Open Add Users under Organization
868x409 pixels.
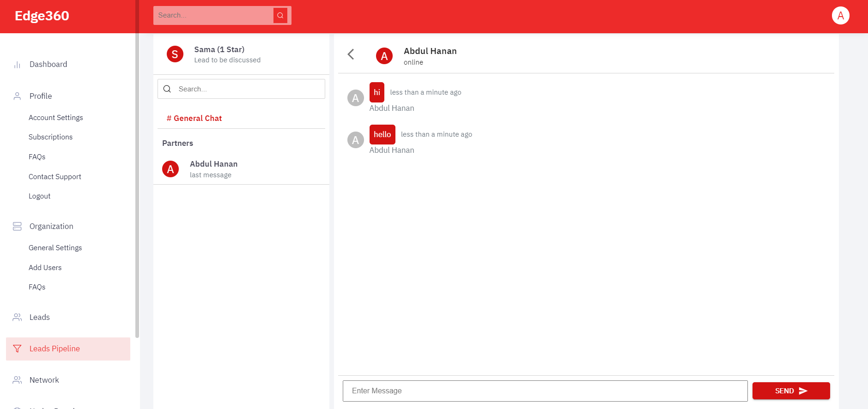[45, 268]
